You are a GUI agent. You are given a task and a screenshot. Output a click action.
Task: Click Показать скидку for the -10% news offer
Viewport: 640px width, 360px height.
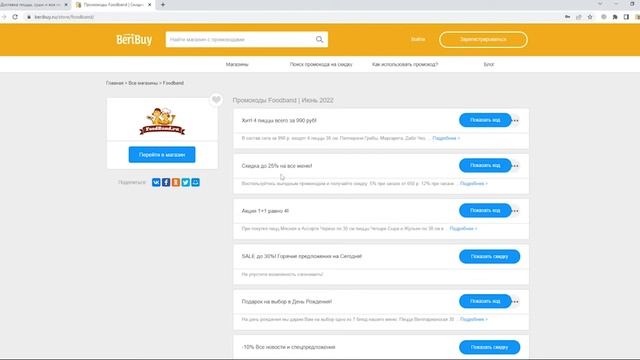489,347
